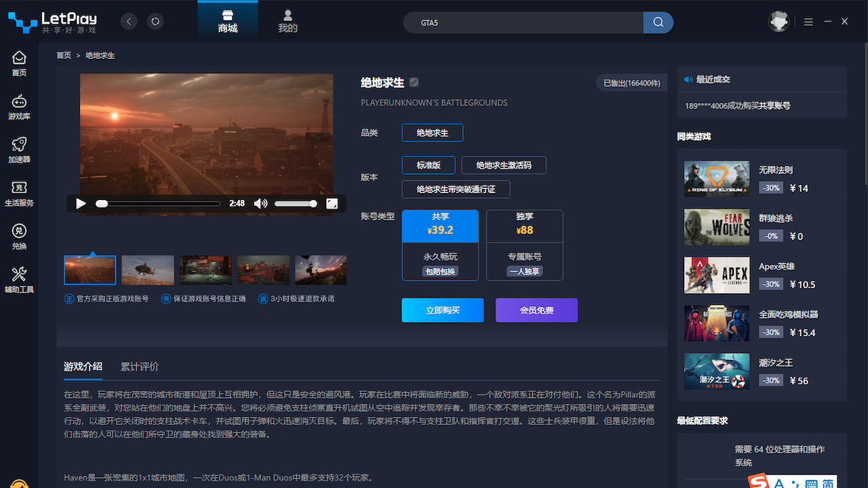
Task: Click the 189****4006成功购买共享账号 notice
Action: 738,106
